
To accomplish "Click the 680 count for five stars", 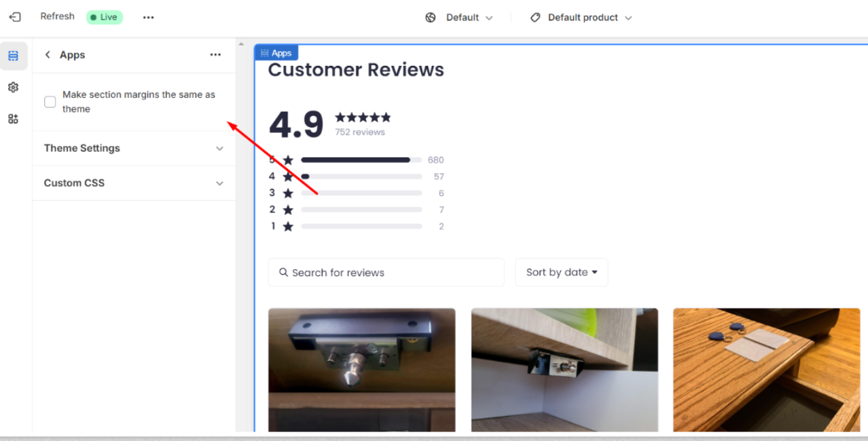I will (435, 160).
